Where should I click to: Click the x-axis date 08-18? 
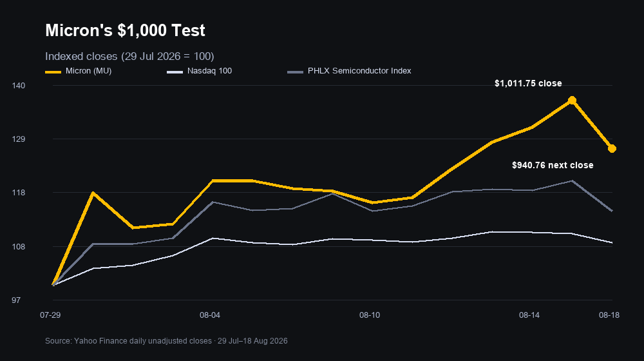[x=609, y=315]
